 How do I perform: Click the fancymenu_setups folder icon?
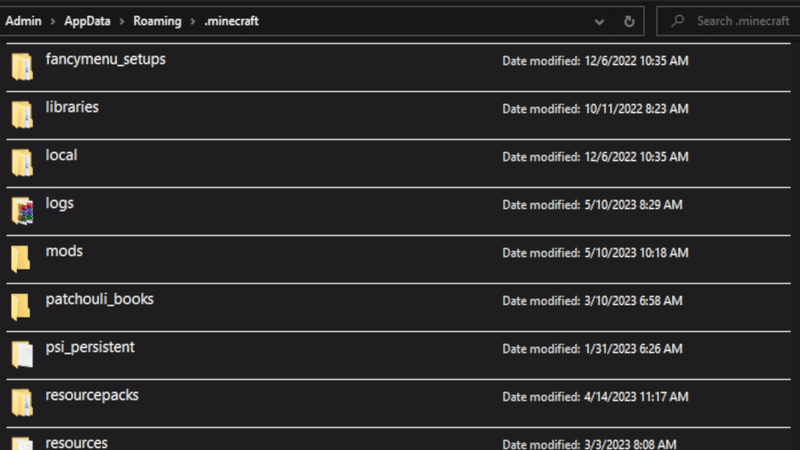click(21, 67)
